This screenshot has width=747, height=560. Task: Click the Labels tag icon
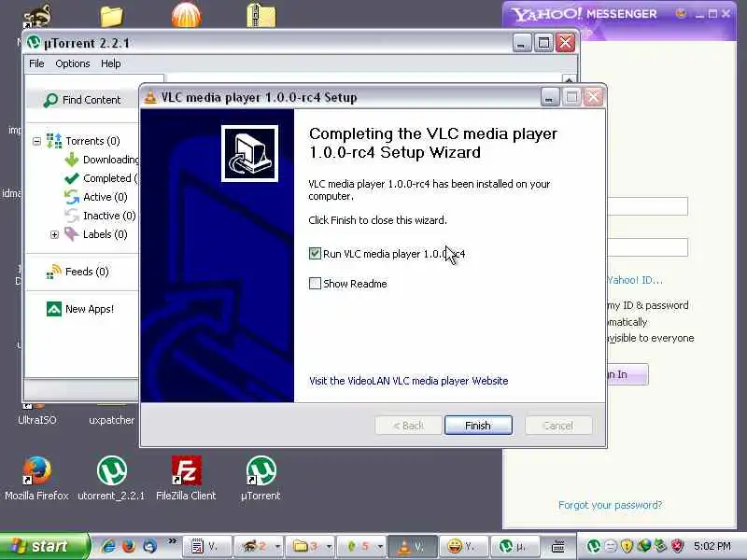click(72, 234)
